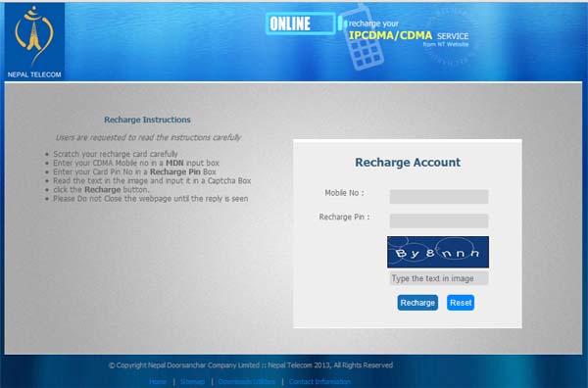Click the 'Recharge Account' heading
This screenshot has width=588, height=388.
408,163
